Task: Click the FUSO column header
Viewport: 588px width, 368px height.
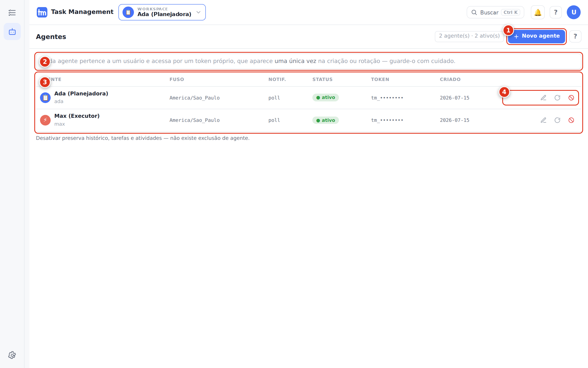Action: [177, 79]
